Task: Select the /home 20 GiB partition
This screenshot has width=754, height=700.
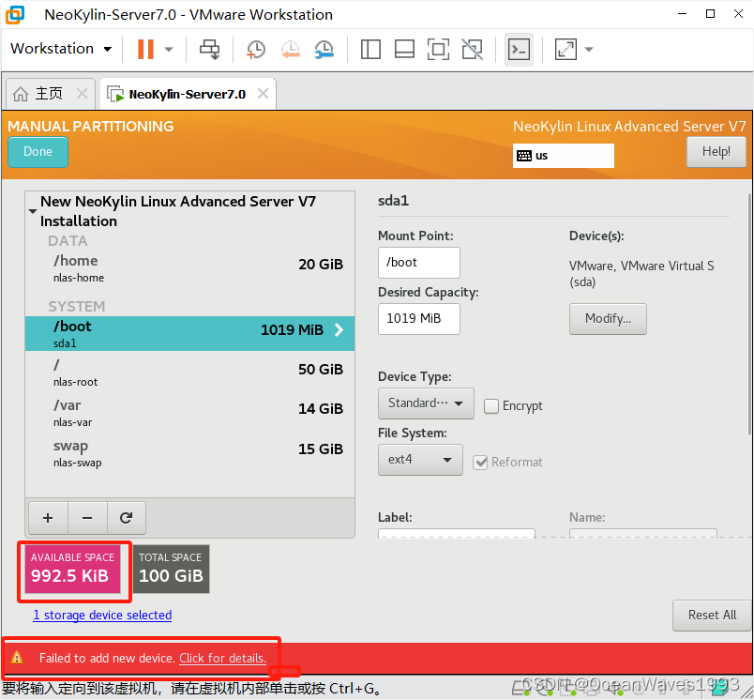Action: [x=189, y=268]
